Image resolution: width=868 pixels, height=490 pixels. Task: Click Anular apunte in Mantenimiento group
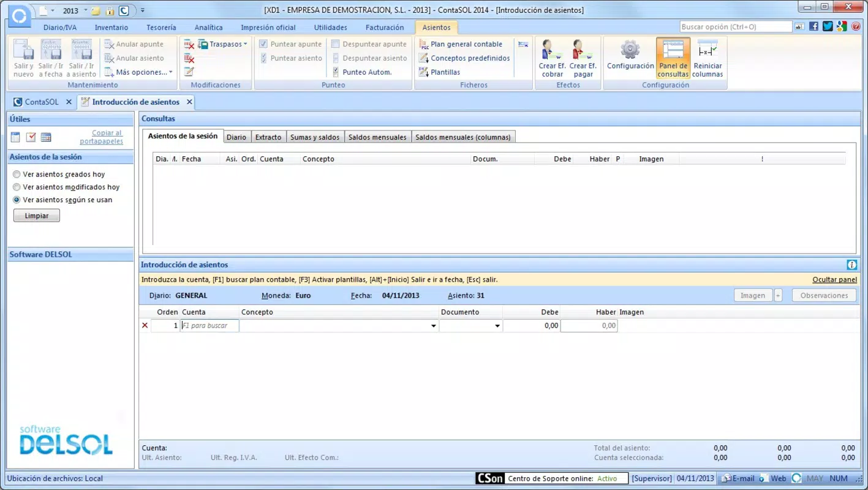134,44
